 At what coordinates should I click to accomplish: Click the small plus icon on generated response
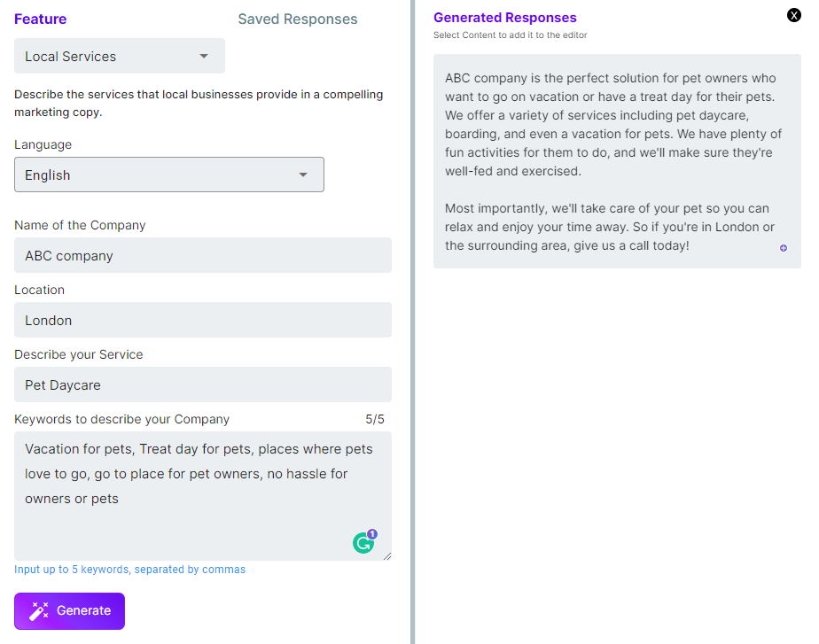[783, 248]
